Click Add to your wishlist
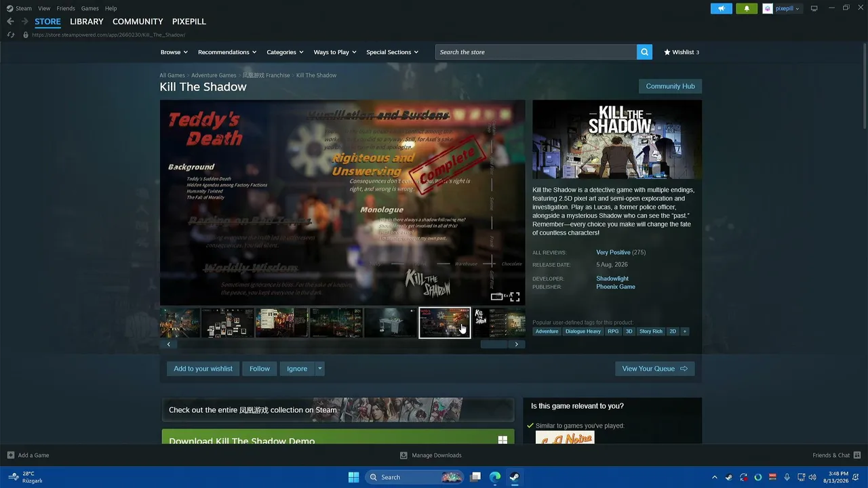This screenshot has height=488, width=868. pos(203,369)
